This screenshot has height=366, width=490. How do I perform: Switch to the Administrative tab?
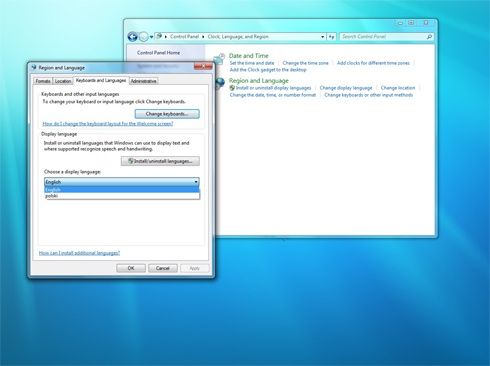pyautogui.click(x=143, y=81)
